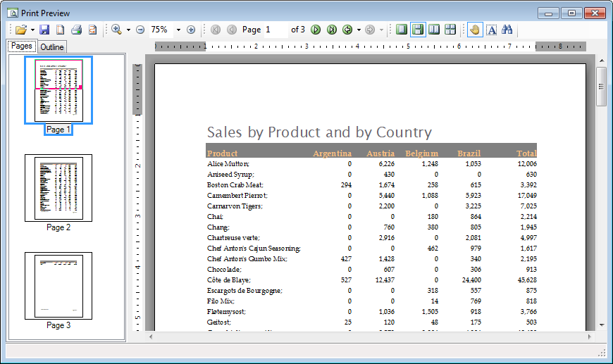Switch to facing pages view mode
Image resolution: width=613 pixels, height=364 pixels.
click(434, 30)
